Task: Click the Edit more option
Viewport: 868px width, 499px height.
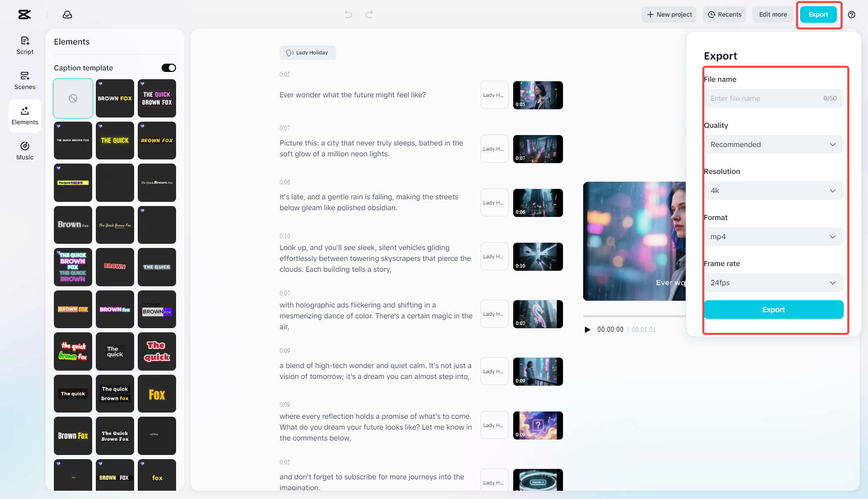Action: coord(772,14)
